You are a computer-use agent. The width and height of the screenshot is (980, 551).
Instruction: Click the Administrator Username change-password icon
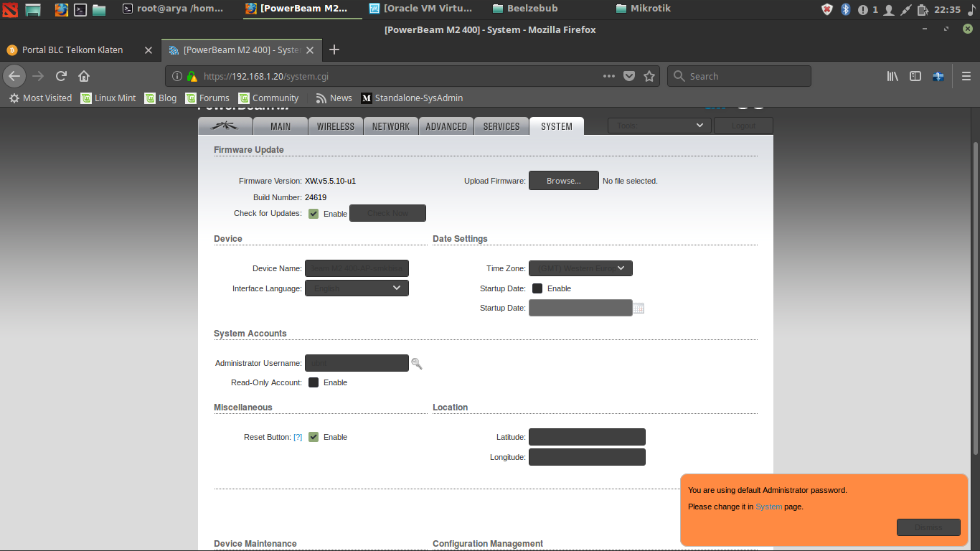click(416, 364)
